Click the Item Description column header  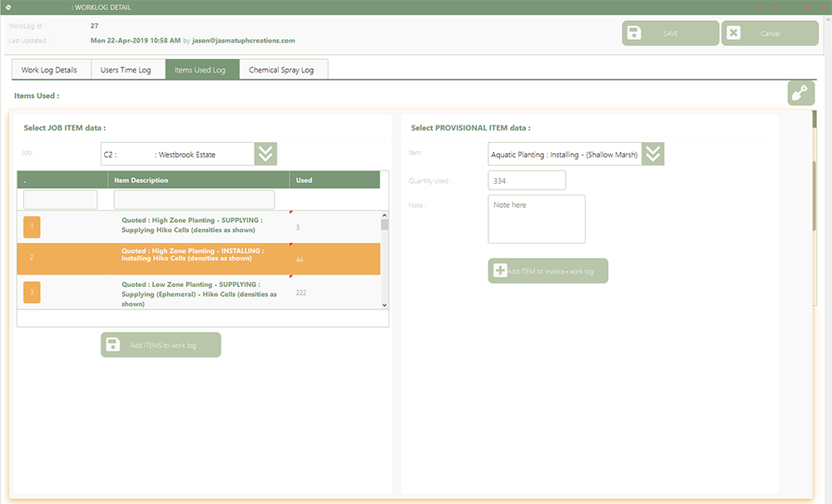coord(199,180)
